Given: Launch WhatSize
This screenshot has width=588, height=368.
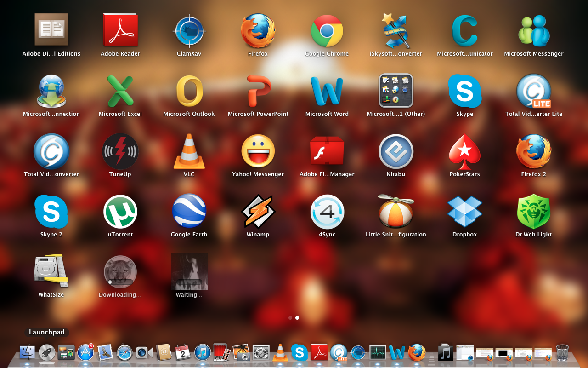Looking at the screenshot, I should pos(51,271).
